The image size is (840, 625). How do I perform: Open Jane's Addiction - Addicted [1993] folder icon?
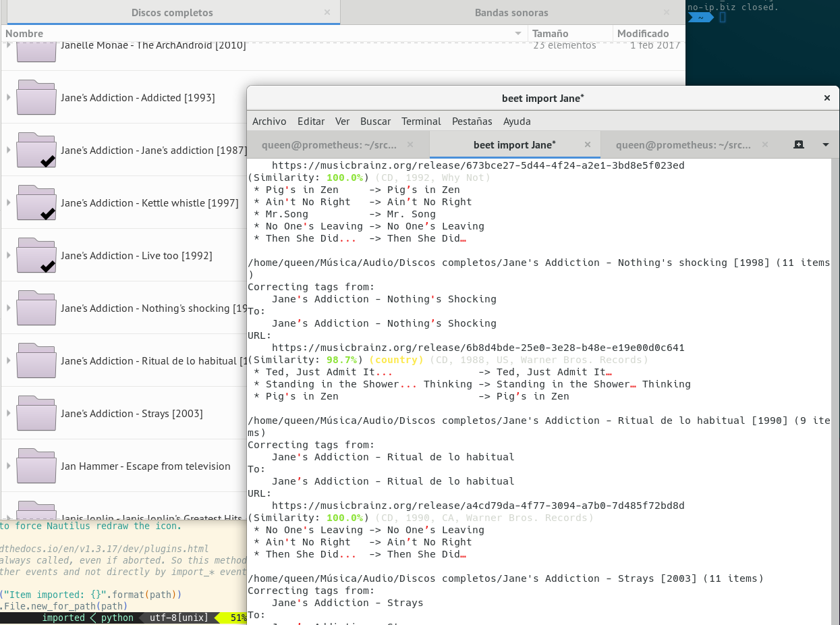36,97
